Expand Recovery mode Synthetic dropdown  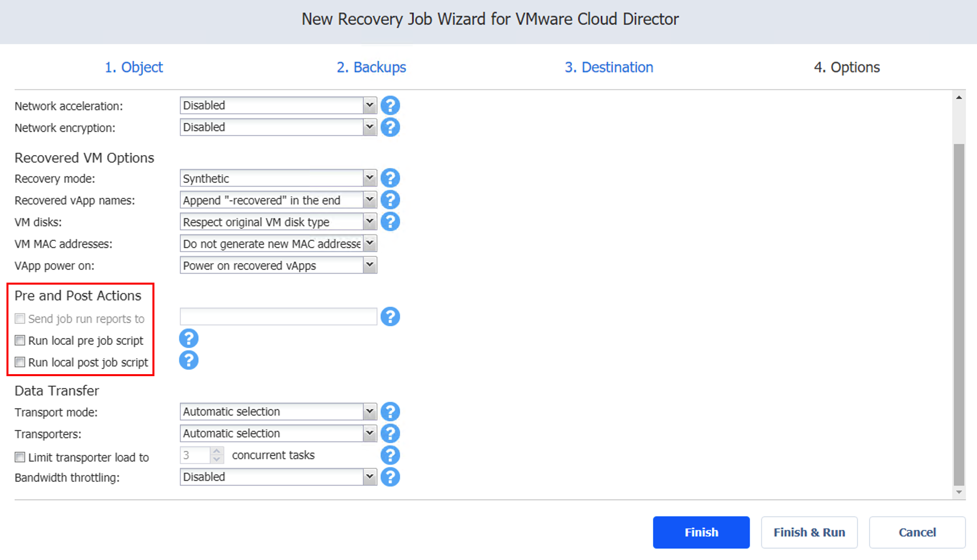click(x=278, y=178)
